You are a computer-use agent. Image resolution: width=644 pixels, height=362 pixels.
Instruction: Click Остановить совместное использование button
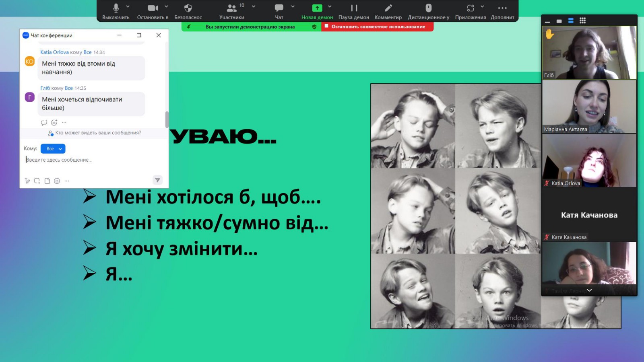click(x=378, y=27)
